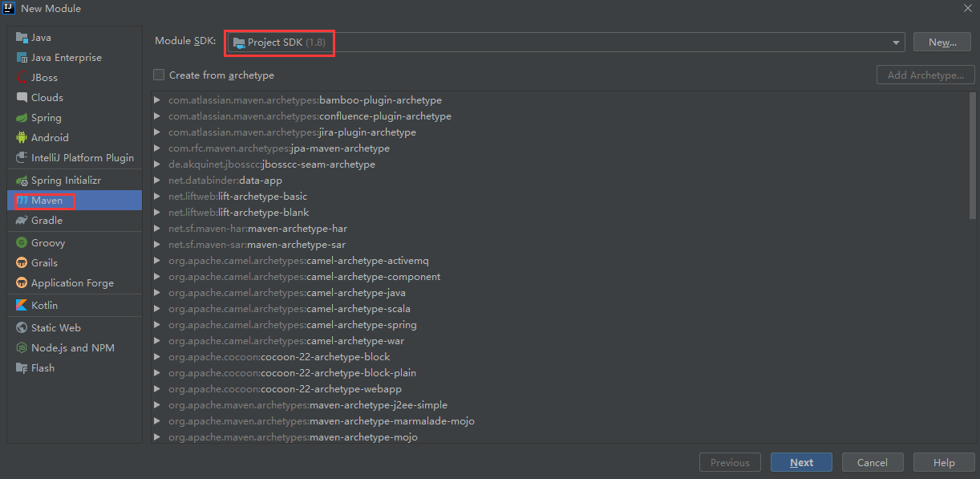Click the Cancel button

(x=873, y=462)
